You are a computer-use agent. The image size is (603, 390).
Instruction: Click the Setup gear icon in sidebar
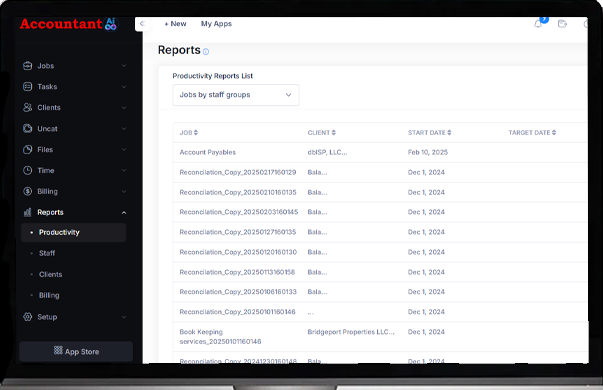[x=28, y=317]
